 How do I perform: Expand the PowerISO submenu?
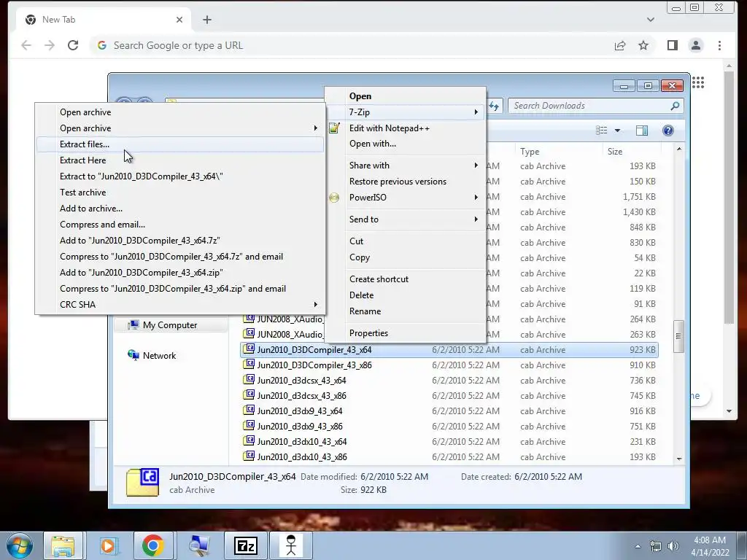click(x=405, y=198)
